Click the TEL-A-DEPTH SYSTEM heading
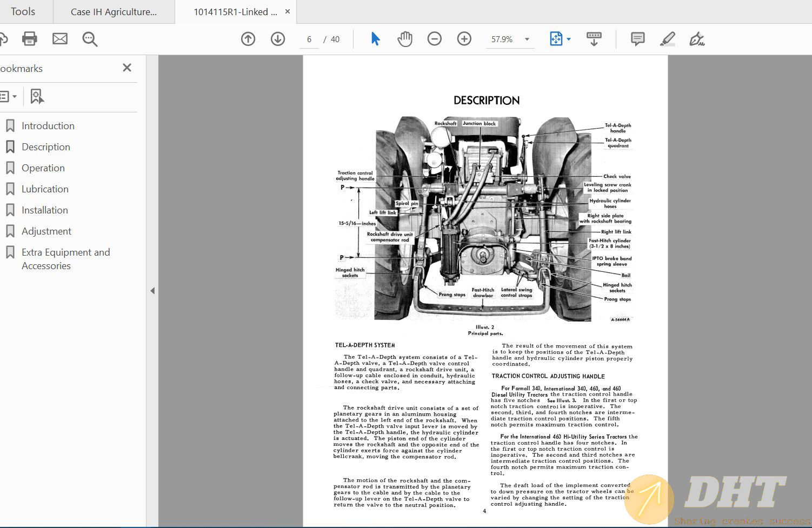This screenshot has width=812, height=528. point(365,345)
